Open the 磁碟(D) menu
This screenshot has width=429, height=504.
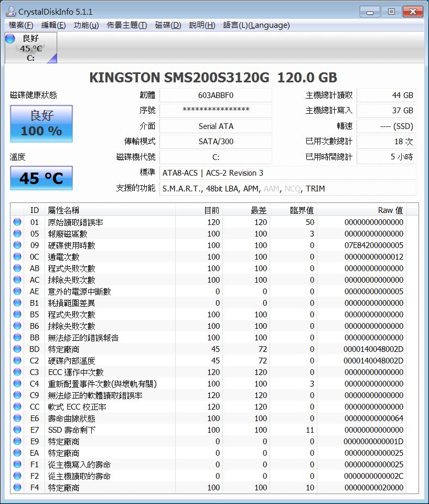[x=168, y=25]
